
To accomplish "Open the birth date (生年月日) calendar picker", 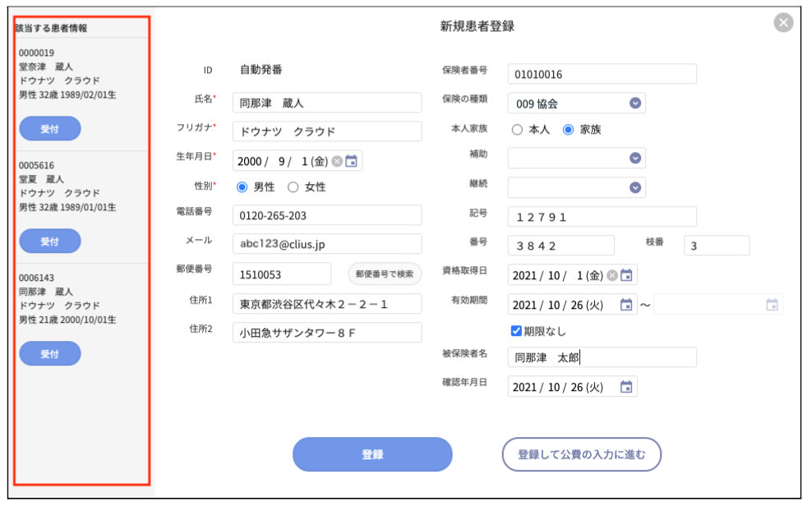I will (x=352, y=161).
